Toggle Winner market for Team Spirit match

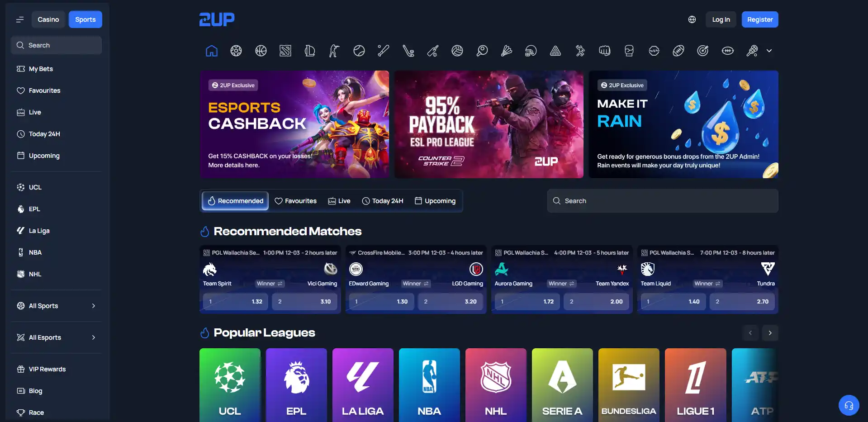point(270,284)
